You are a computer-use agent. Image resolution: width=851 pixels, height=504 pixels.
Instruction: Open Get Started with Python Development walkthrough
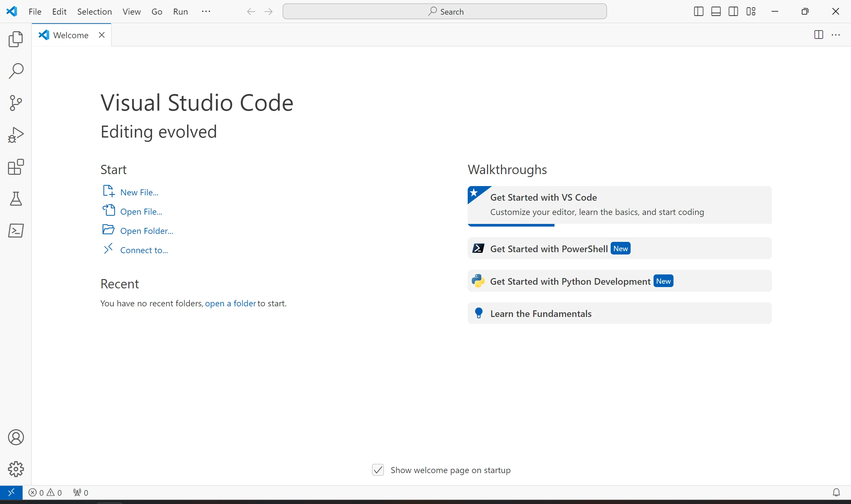click(x=619, y=281)
